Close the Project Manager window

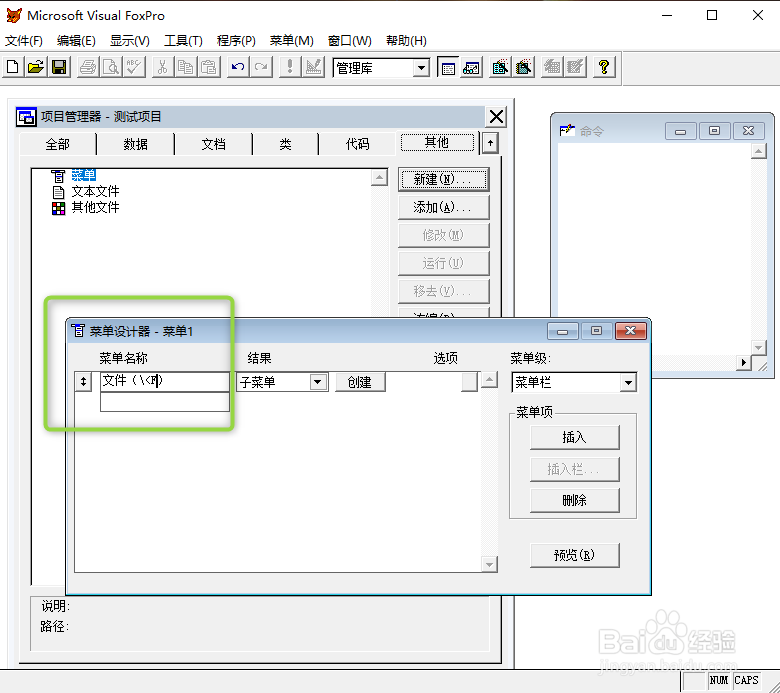pyautogui.click(x=496, y=117)
